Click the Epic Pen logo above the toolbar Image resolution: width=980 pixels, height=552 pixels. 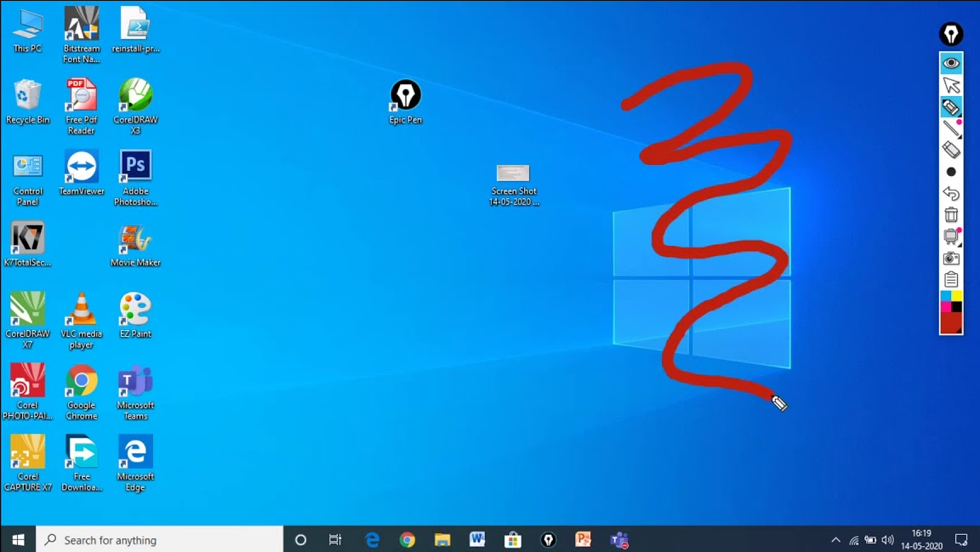[x=950, y=34]
